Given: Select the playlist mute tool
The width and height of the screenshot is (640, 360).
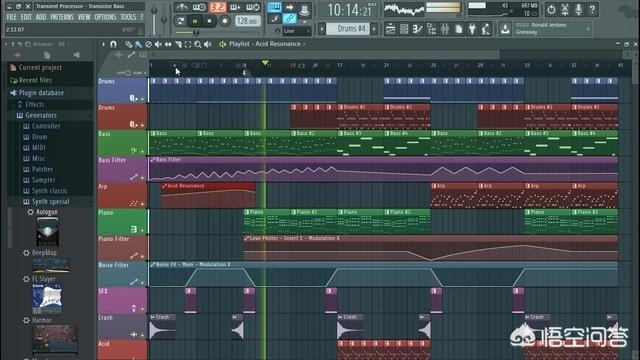Looking at the screenshot, I should (158, 44).
